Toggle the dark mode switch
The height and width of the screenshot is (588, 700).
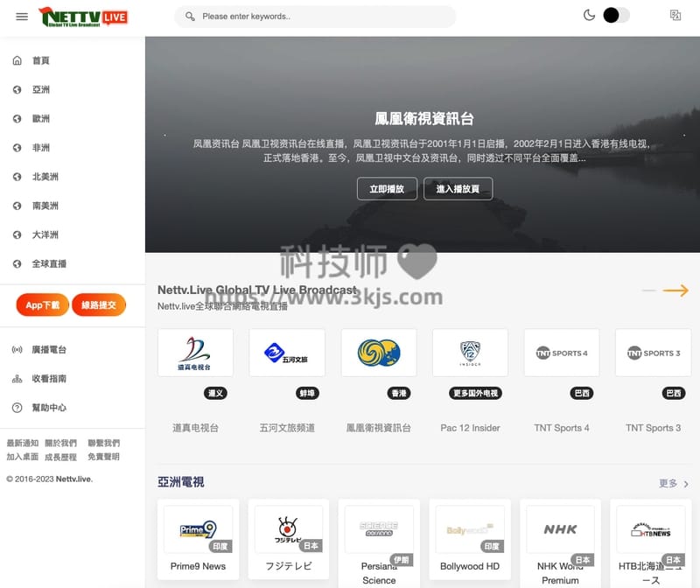(x=616, y=16)
